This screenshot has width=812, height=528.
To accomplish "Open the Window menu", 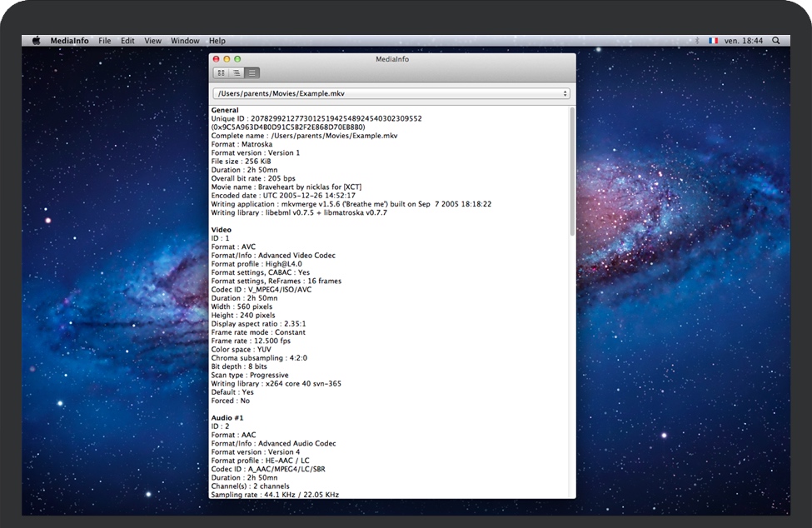I will coord(185,41).
